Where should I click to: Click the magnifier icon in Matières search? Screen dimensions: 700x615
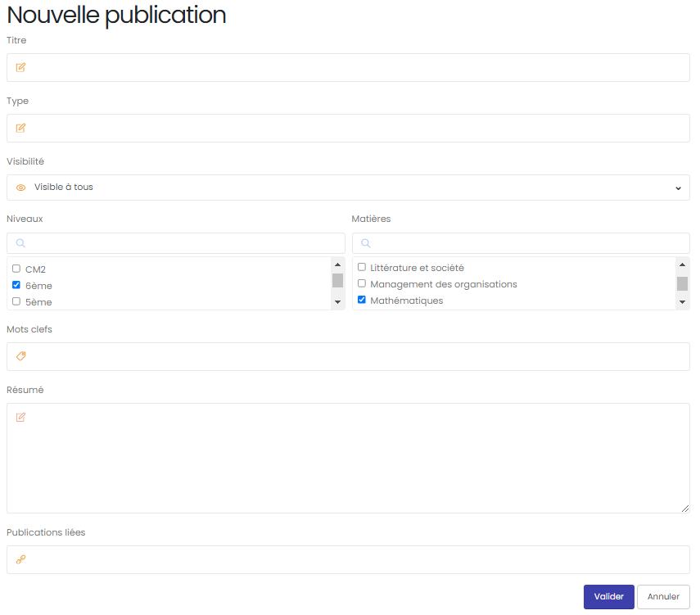pyautogui.click(x=366, y=243)
